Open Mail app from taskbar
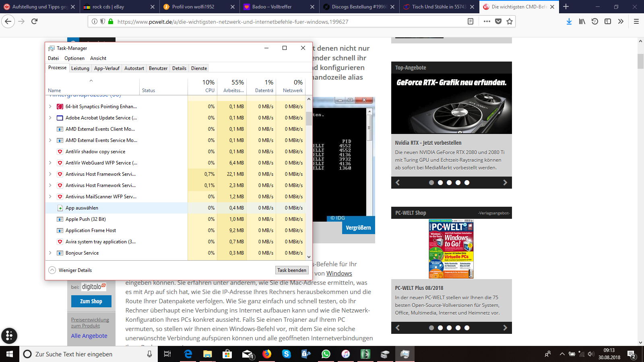644x362 pixels. point(247,354)
